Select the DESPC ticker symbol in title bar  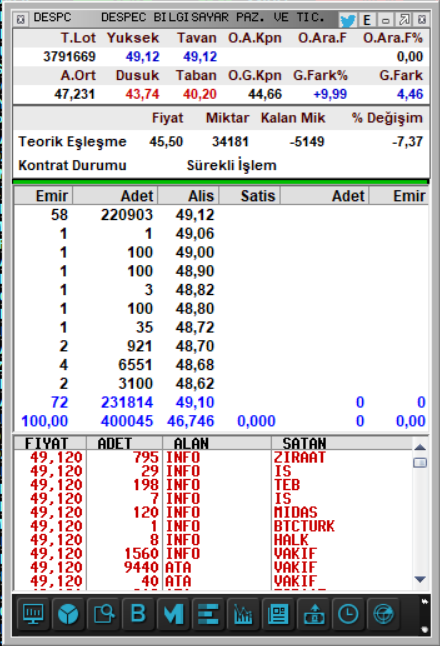click(x=52, y=18)
